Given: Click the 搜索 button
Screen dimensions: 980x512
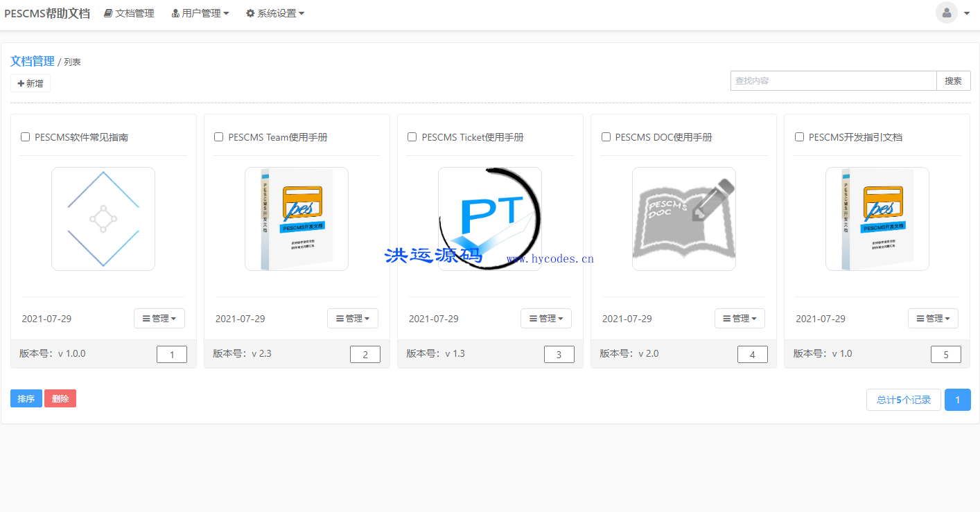Looking at the screenshot, I should (x=954, y=80).
